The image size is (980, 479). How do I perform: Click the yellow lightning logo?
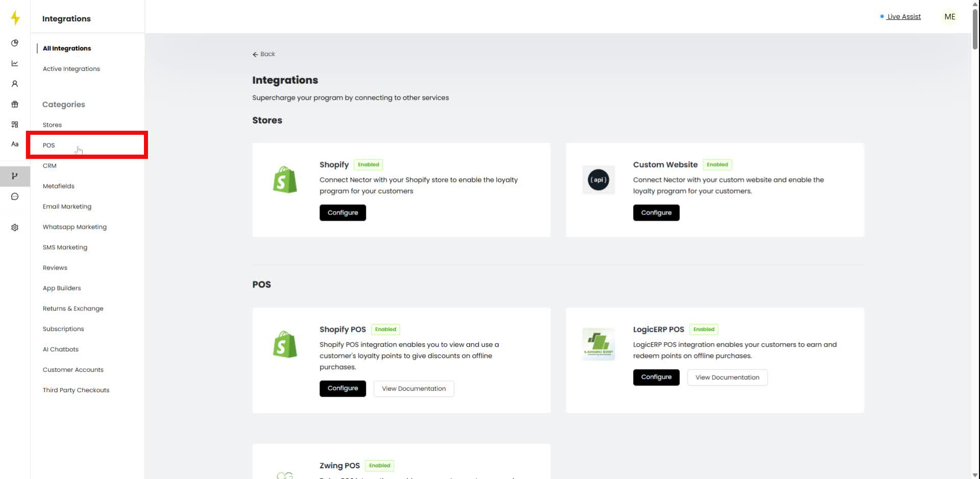15,17
